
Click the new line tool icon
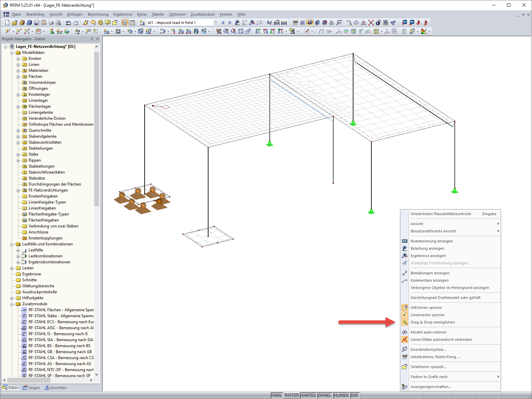[x=19, y=31]
